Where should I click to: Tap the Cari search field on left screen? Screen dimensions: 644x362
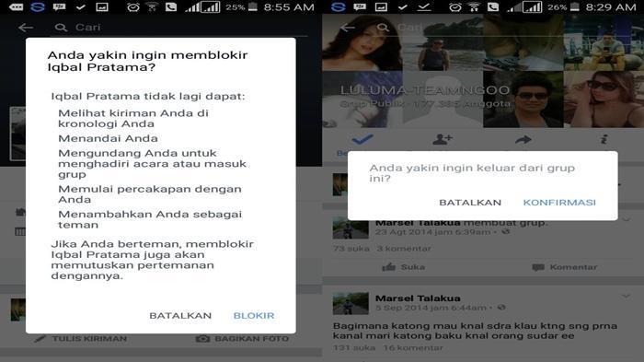coord(180,28)
